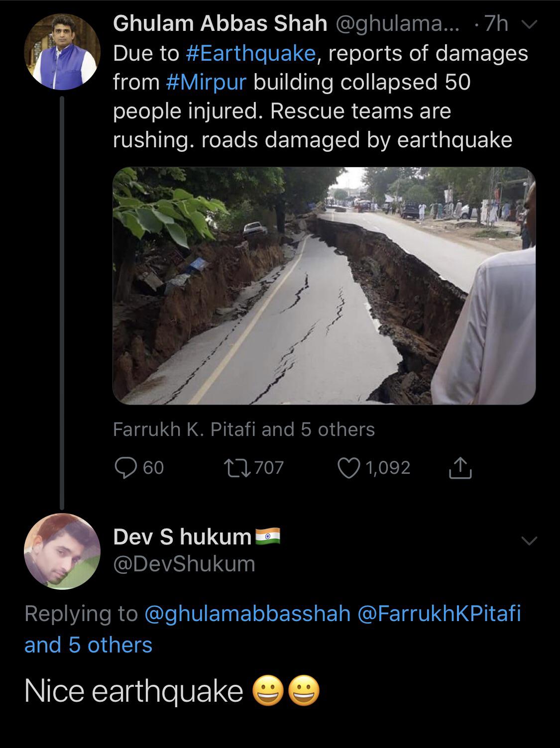Image resolution: width=560 pixels, height=748 pixels.
Task: Click the Dev S hukum display name
Action: click(x=182, y=536)
